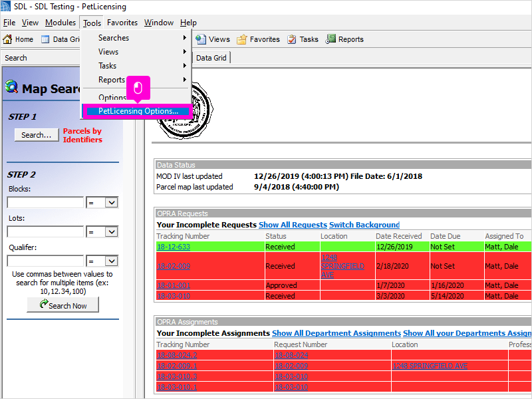Image resolution: width=532 pixels, height=399 pixels.
Task: Click the Map Search globe magnifier icon
Action: pyautogui.click(x=12, y=87)
